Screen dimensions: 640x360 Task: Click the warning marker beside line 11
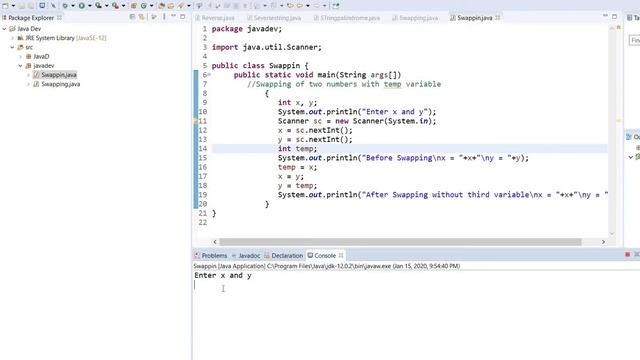(196, 121)
